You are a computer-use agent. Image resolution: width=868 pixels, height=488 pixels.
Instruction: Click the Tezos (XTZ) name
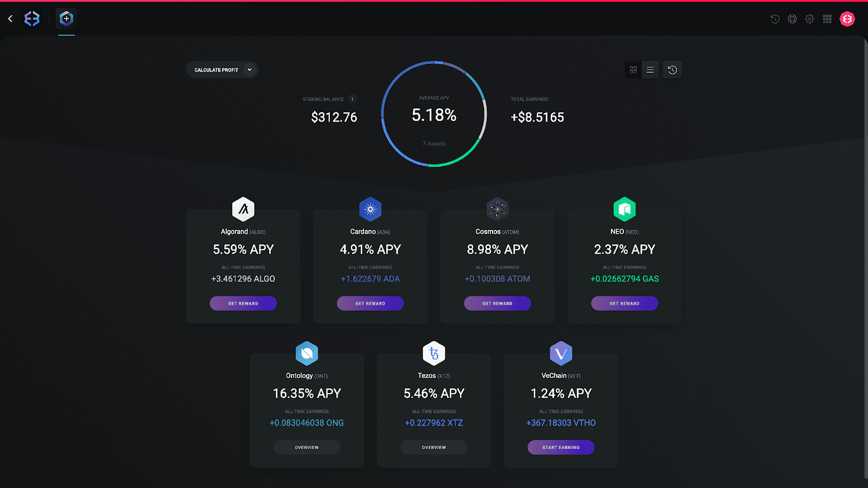click(434, 376)
